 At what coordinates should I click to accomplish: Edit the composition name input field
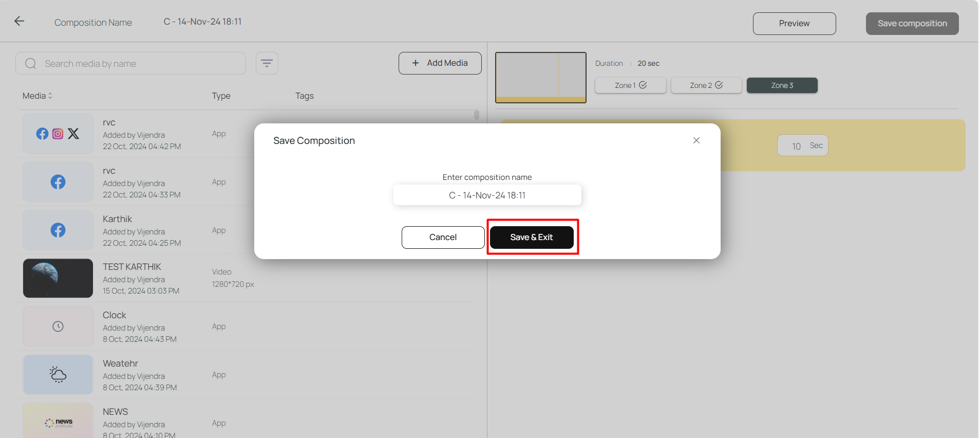(x=487, y=195)
